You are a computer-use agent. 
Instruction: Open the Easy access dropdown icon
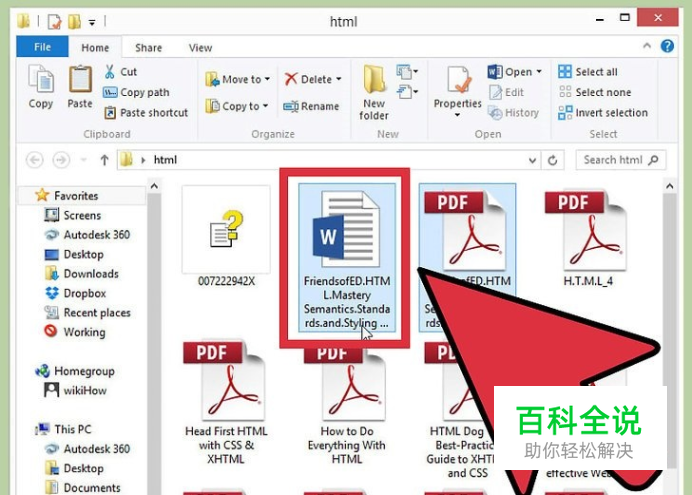click(407, 92)
